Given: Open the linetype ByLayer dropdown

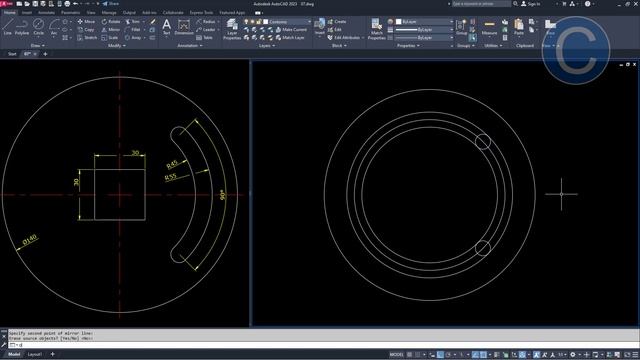Looking at the screenshot, I should point(424,38).
